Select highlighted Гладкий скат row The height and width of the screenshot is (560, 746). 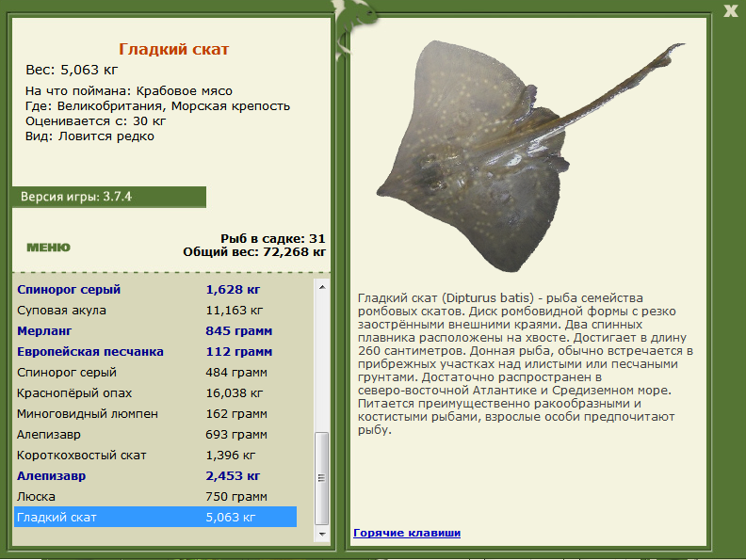(x=155, y=518)
